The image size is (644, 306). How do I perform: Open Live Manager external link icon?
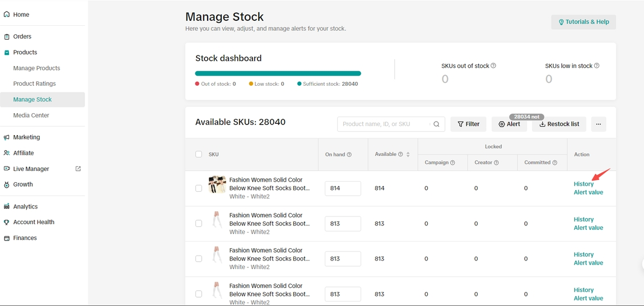tap(78, 169)
